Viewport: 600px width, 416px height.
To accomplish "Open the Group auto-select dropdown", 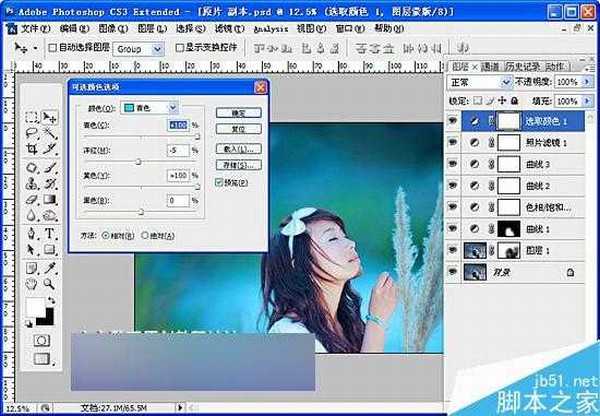I will [x=157, y=49].
